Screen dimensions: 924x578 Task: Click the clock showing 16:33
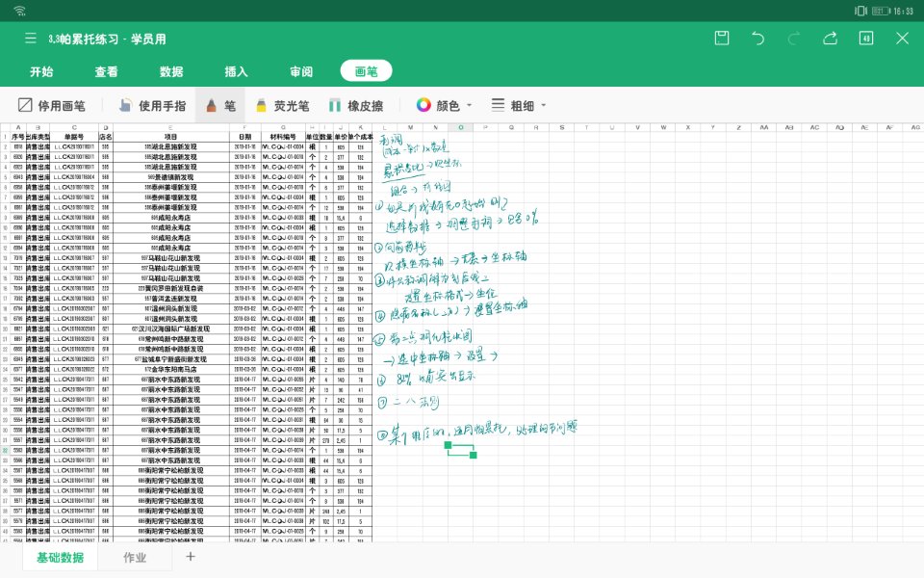tap(904, 11)
